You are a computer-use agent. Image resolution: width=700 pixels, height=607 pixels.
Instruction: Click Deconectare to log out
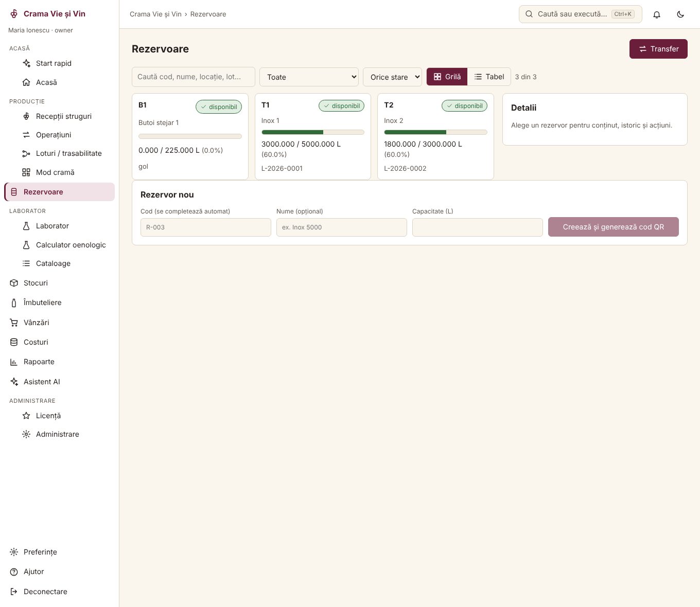tap(59, 592)
